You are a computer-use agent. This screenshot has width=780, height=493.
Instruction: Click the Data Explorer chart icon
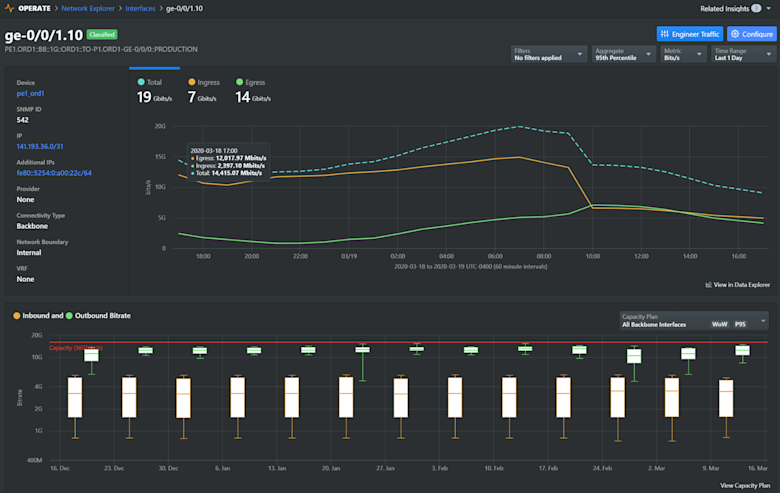pyautogui.click(x=708, y=285)
